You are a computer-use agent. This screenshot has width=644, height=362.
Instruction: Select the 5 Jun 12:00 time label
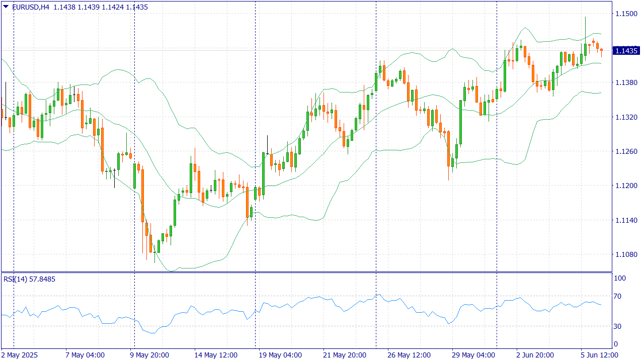pyautogui.click(x=599, y=355)
